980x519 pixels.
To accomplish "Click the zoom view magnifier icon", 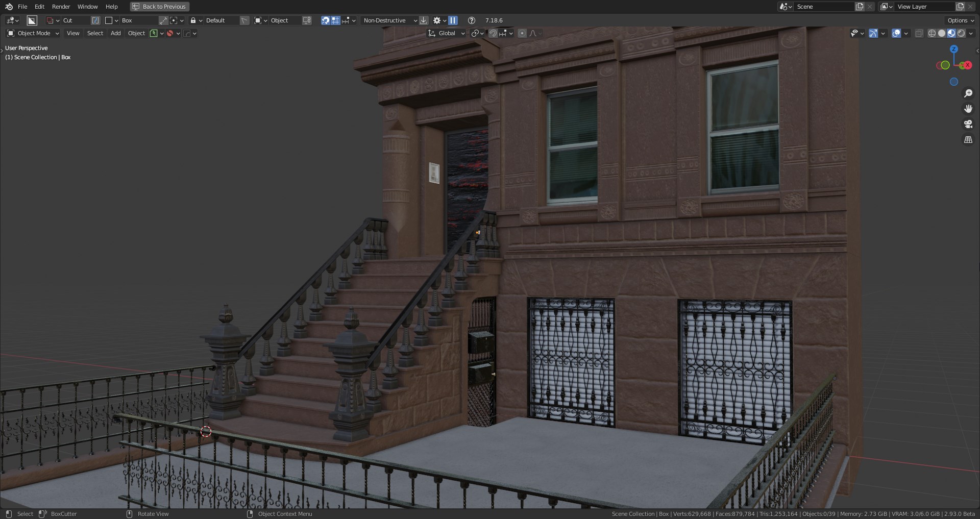I will 968,93.
